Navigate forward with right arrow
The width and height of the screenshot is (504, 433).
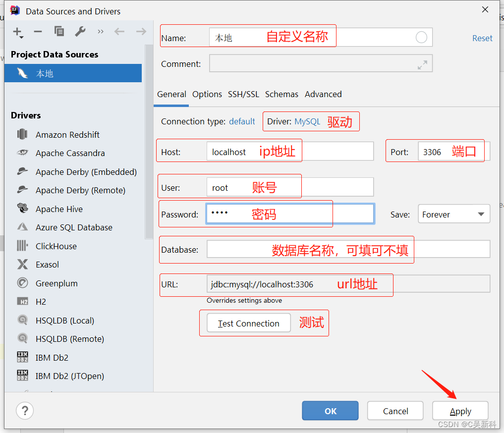click(x=141, y=32)
